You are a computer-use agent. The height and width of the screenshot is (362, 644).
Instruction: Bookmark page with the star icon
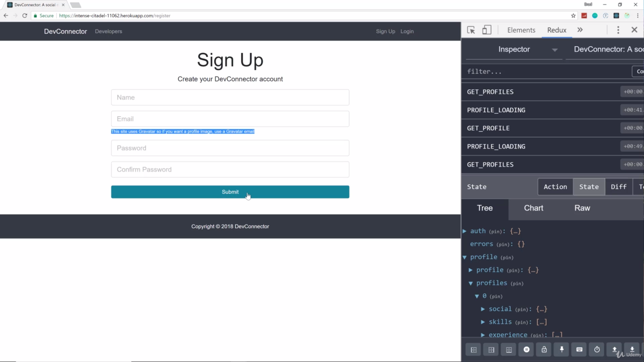(x=573, y=16)
